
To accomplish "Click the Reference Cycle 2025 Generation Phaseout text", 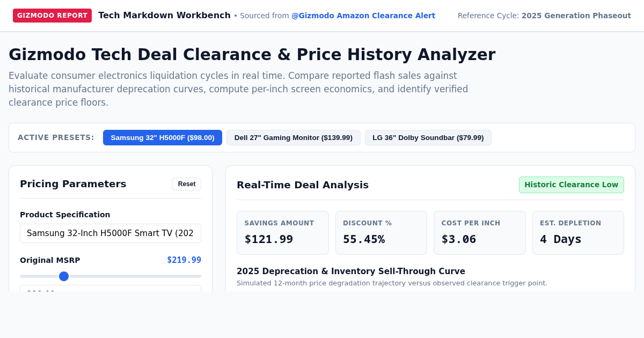I will click(544, 16).
